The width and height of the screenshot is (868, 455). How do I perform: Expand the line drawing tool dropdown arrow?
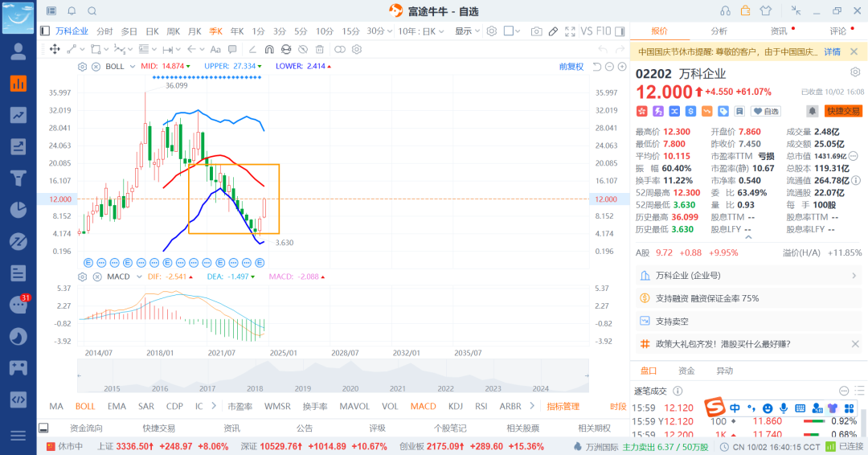(82, 49)
